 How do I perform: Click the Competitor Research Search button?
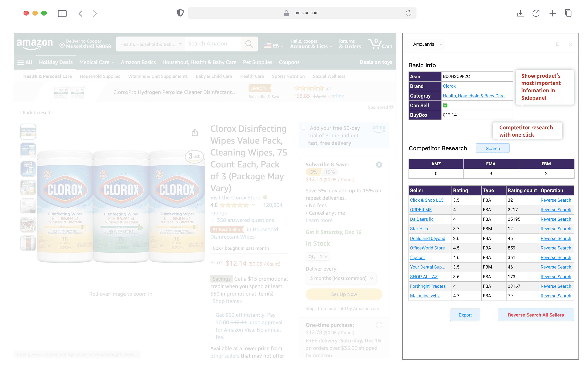click(493, 148)
